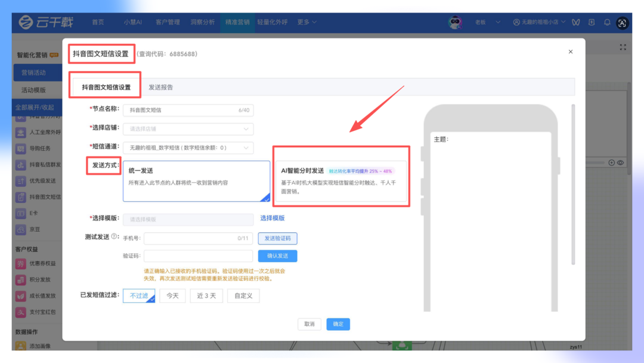
Task: Select 近 3 天 SMS filter option
Action: tap(206, 296)
